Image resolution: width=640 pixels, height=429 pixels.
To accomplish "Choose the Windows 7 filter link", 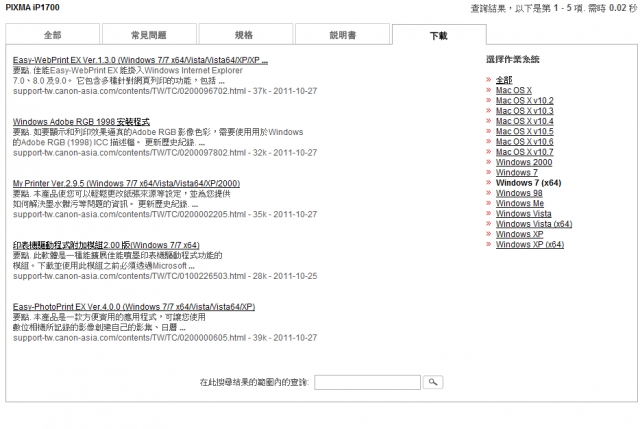I will tap(517, 173).
